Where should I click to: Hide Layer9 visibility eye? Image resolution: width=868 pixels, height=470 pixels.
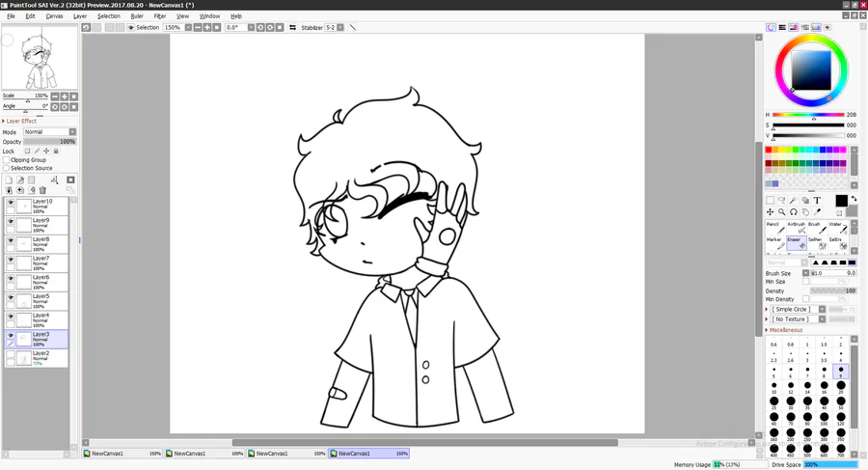11,221
